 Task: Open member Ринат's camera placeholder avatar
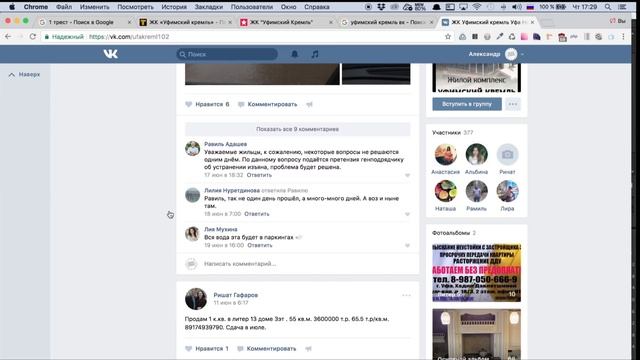pos(507,154)
